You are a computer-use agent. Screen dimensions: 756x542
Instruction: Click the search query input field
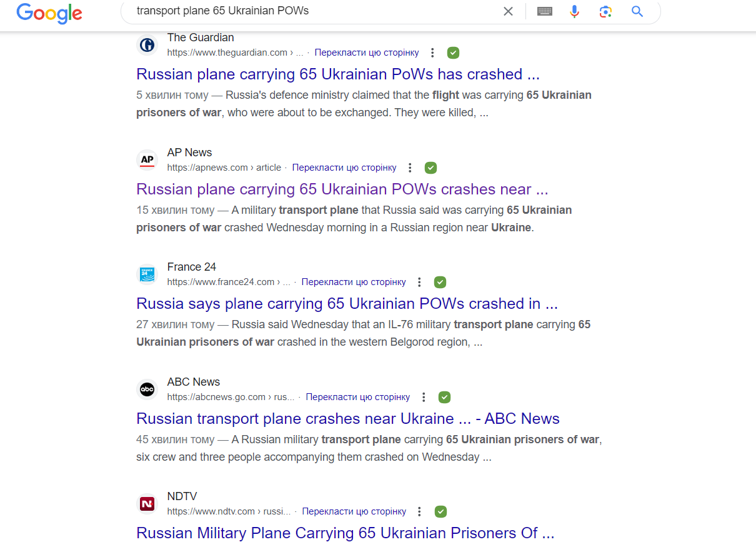312,11
